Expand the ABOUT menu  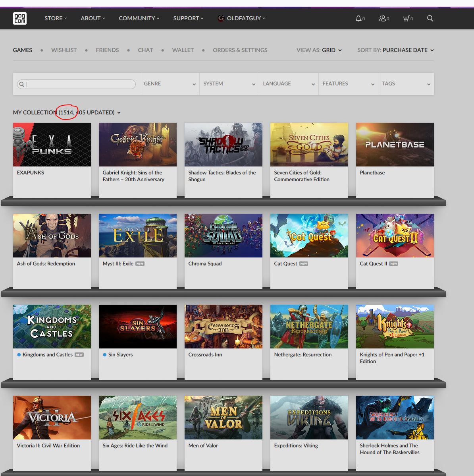point(93,18)
